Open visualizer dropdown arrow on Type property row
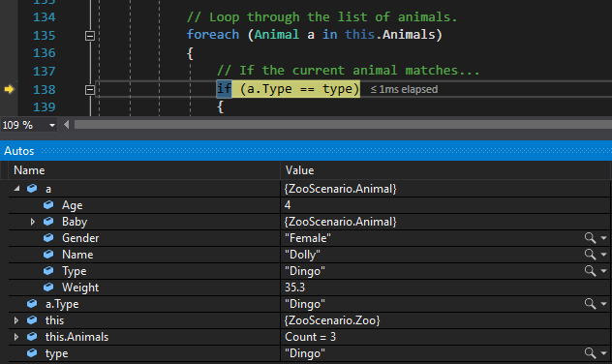The image size is (612, 364). pos(604,271)
